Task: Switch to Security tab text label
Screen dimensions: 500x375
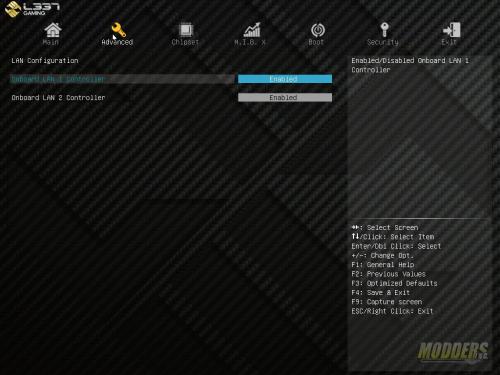Action: [383, 42]
